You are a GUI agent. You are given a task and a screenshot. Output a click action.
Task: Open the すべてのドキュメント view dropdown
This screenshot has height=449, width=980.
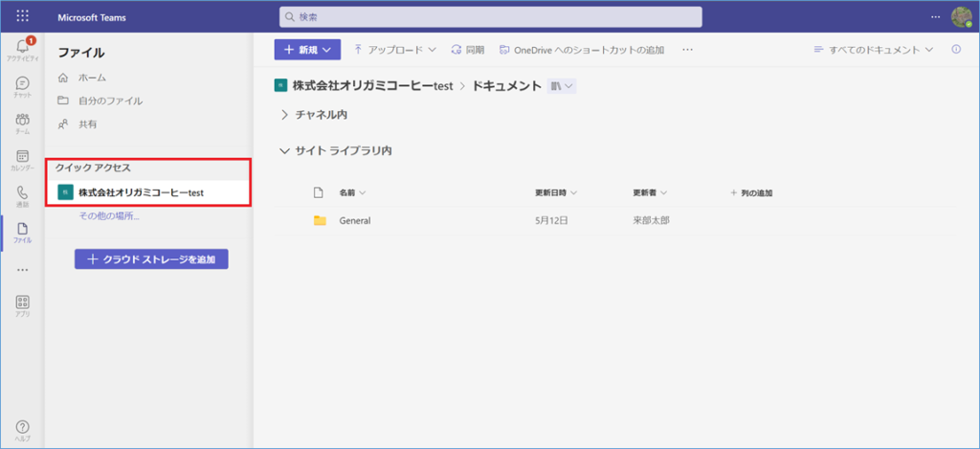pyautogui.click(x=873, y=50)
